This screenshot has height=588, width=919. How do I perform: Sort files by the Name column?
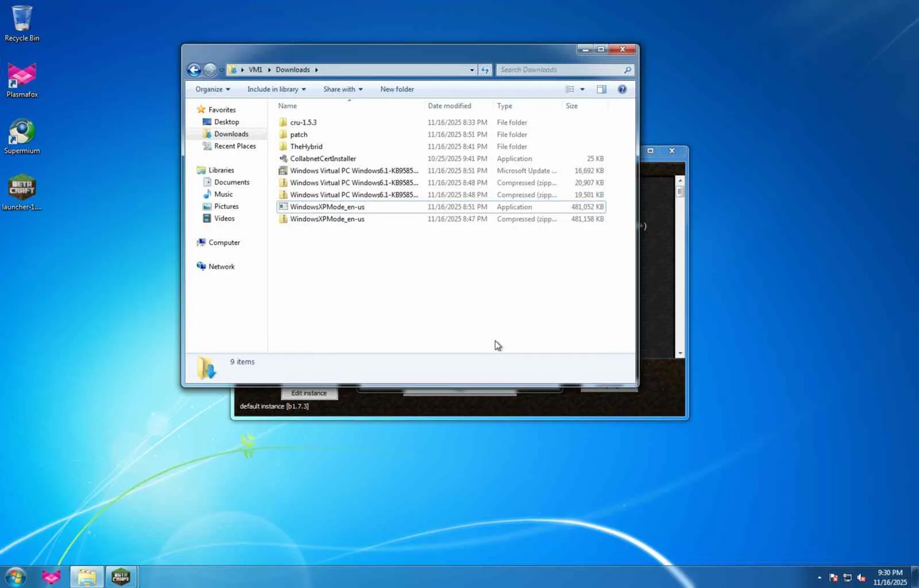click(x=348, y=106)
